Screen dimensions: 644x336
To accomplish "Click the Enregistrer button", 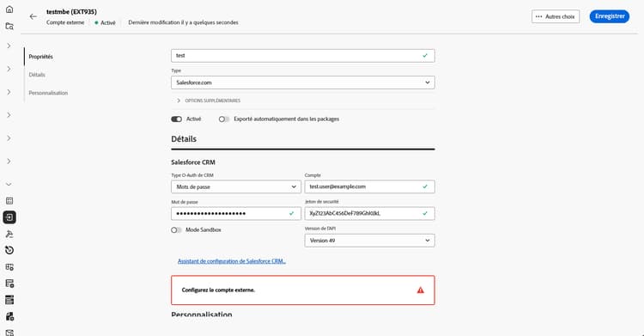I will click(610, 16).
